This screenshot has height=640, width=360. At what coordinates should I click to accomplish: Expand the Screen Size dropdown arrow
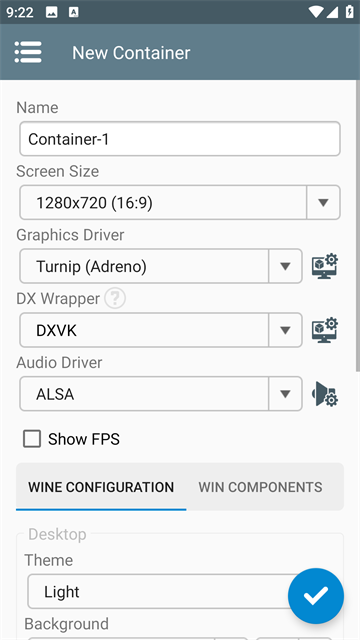(x=323, y=202)
